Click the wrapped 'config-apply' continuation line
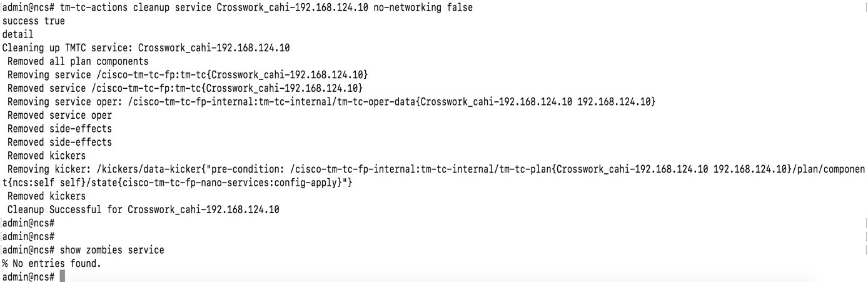This screenshot has width=868, height=282. pos(178,183)
